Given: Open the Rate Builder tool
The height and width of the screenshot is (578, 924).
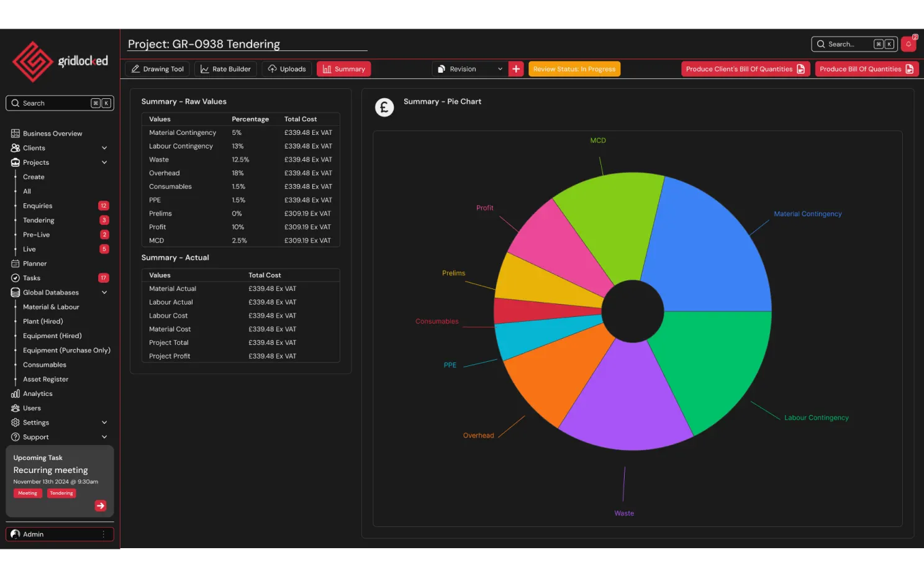Looking at the screenshot, I should point(205,68).
